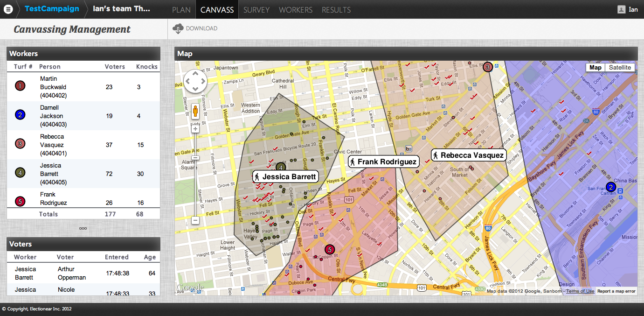Click entered time 17:48:38
Screen dimensions: 644x316
118,273
